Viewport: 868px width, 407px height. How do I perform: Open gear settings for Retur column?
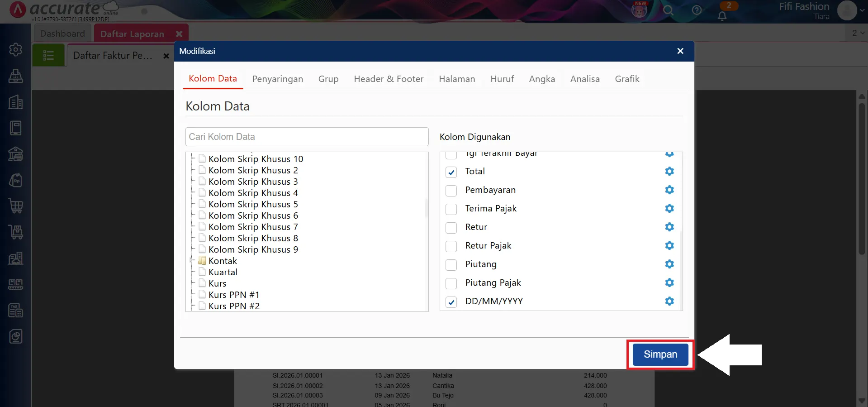point(669,227)
